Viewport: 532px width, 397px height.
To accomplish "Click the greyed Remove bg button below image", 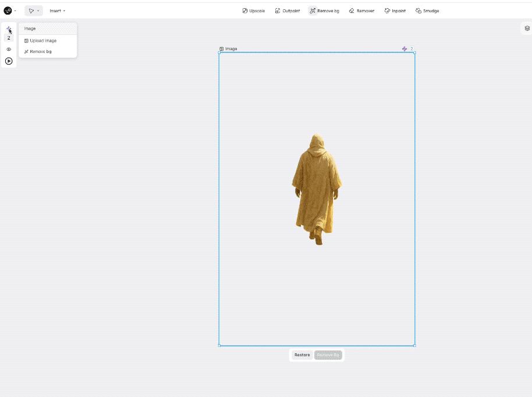I will (328, 355).
